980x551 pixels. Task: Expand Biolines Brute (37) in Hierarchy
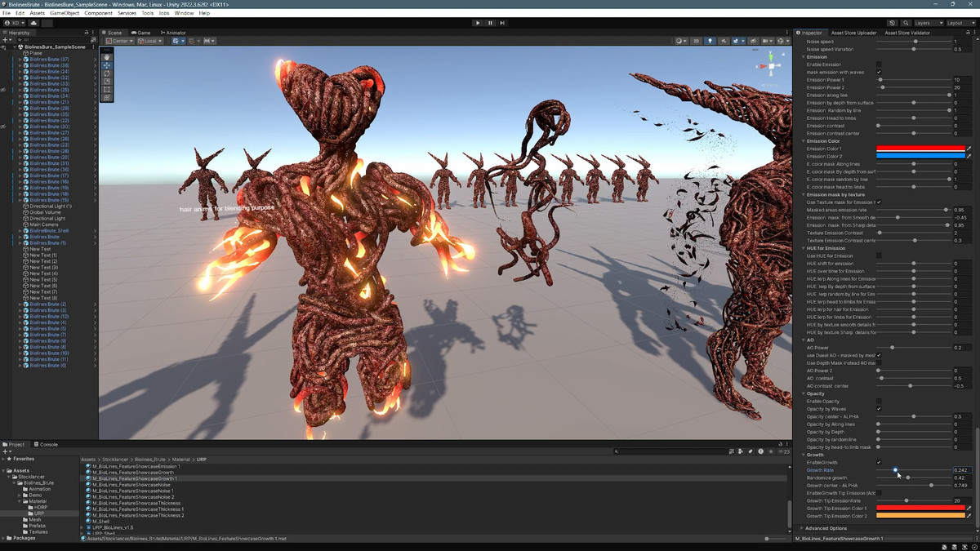[x=20, y=60]
